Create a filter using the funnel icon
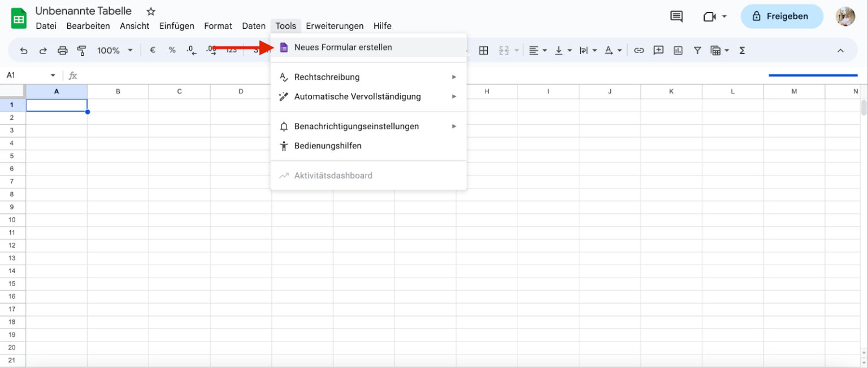The image size is (868, 368). tap(697, 50)
